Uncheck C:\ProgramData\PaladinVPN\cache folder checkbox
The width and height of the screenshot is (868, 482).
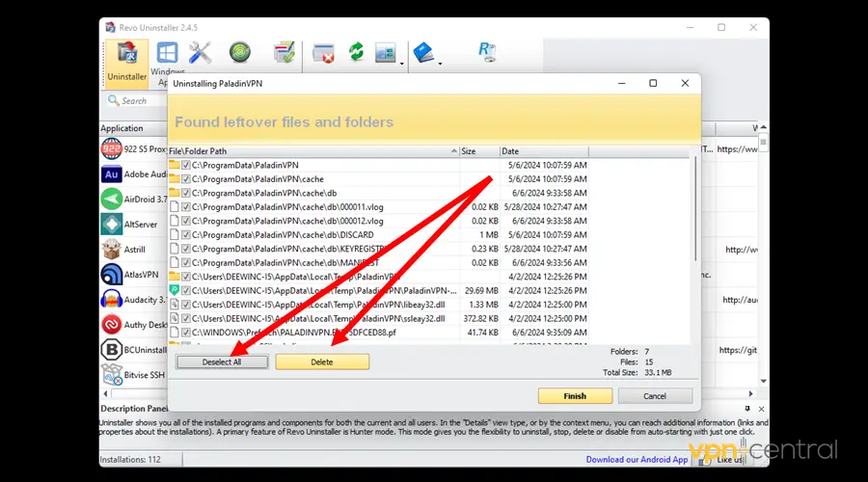[186, 178]
